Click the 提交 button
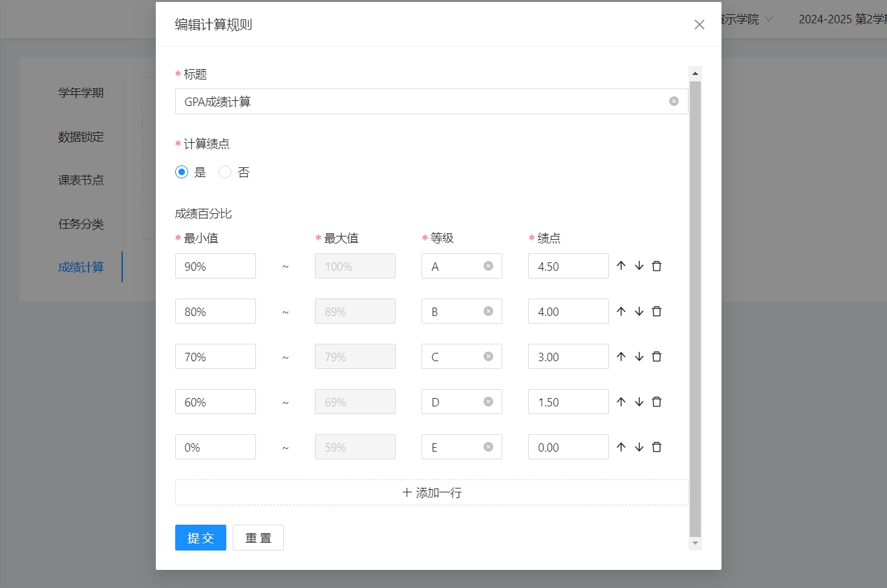This screenshot has height=588, width=887. 200,538
